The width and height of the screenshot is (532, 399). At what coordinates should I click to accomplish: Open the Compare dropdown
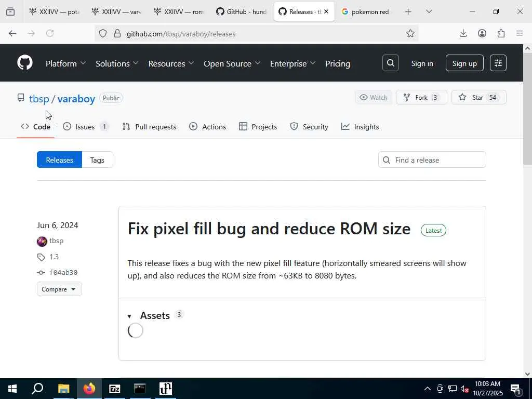point(59,289)
